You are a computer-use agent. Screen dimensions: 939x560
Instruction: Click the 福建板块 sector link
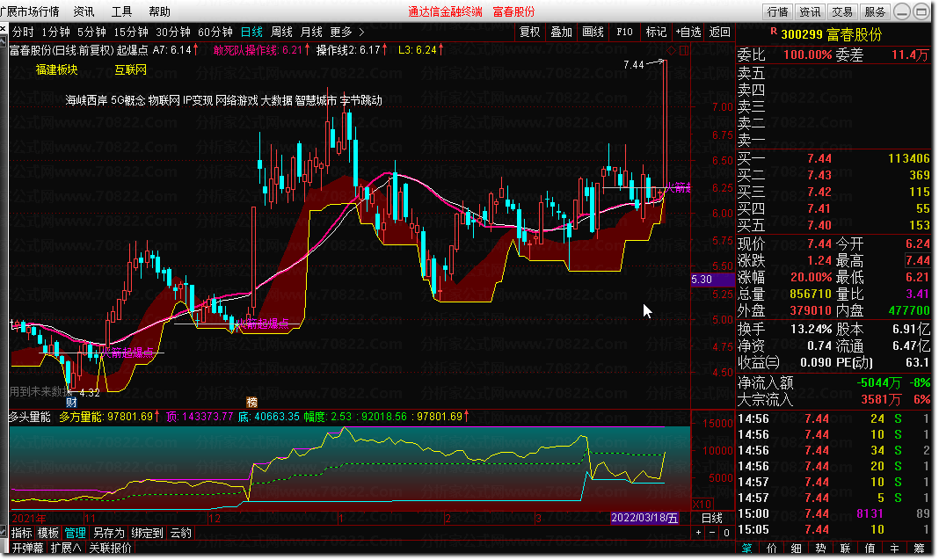pos(57,69)
